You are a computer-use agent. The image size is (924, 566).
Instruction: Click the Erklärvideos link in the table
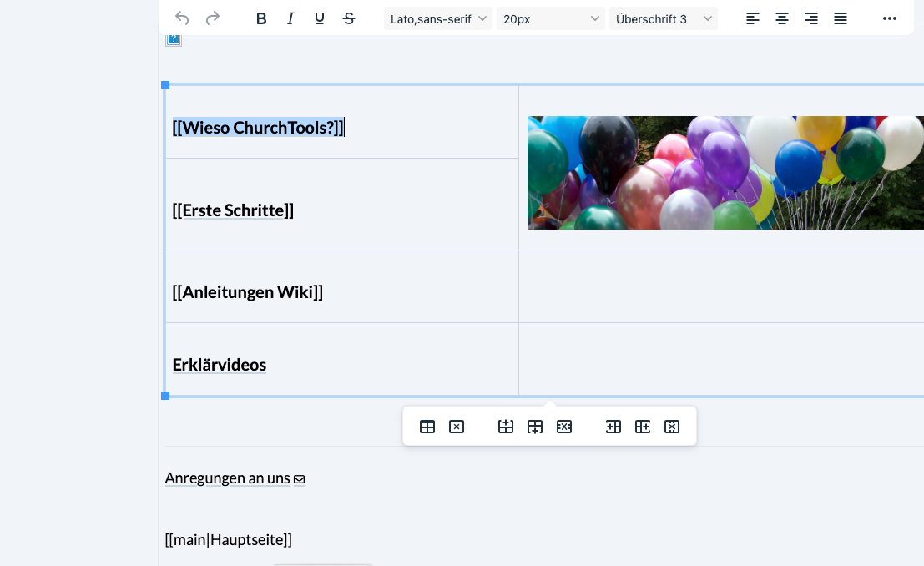click(x=220, y=365)
